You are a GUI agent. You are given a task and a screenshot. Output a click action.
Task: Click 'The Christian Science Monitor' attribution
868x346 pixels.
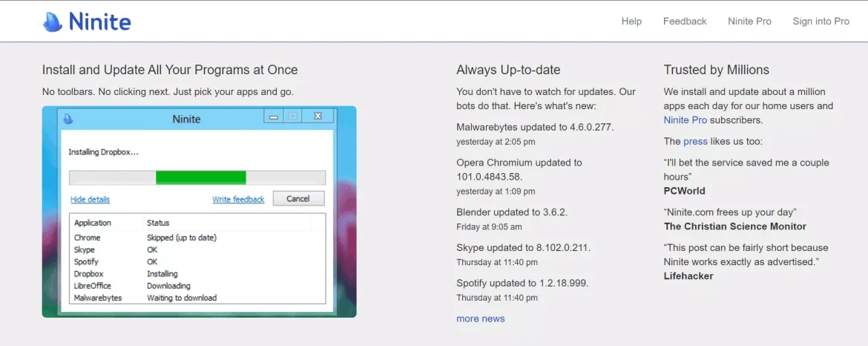(x=734, y=226)
